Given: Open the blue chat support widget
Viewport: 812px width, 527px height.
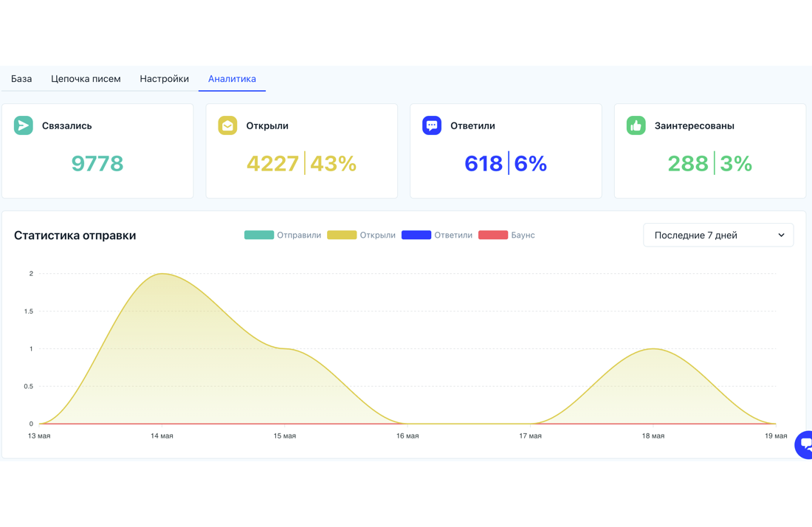Looking at the screenshot, I should click(x=804, y=444).
